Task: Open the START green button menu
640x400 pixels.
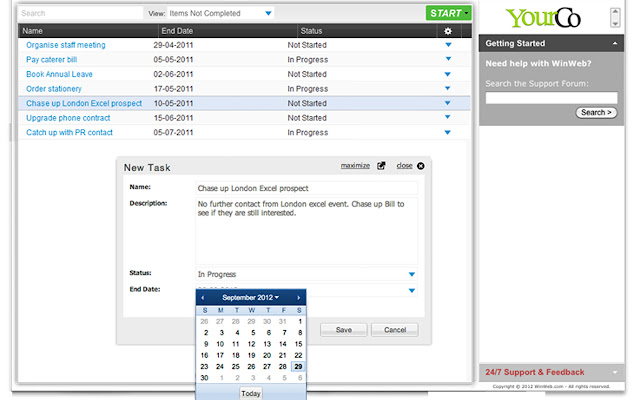Action: [x=448, y=13]
